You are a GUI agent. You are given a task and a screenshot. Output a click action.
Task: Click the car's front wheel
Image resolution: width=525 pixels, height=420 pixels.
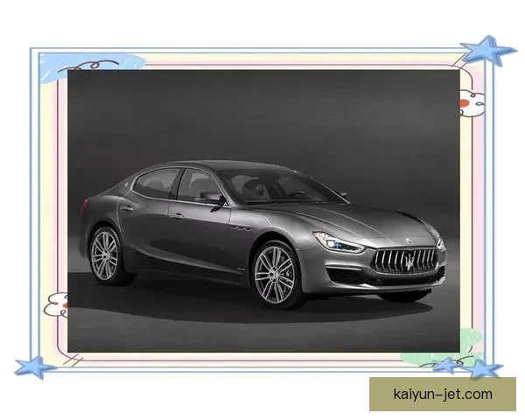coord(276,271)
